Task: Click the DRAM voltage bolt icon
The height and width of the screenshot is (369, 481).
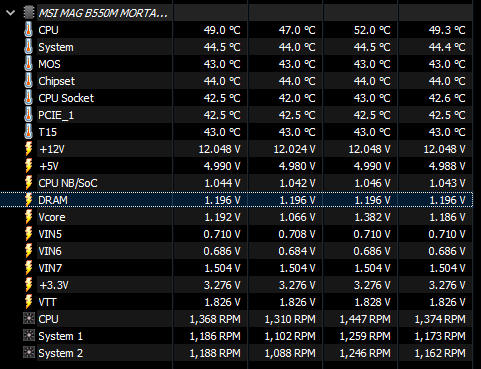Action: 29,200
